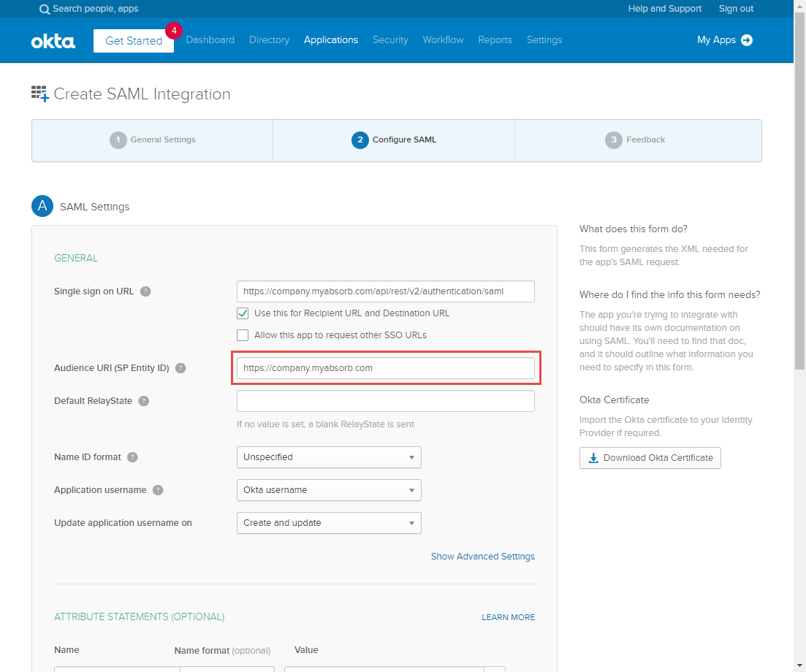
Task: Click the Default RelayState input field
Action: pos(385,401)
